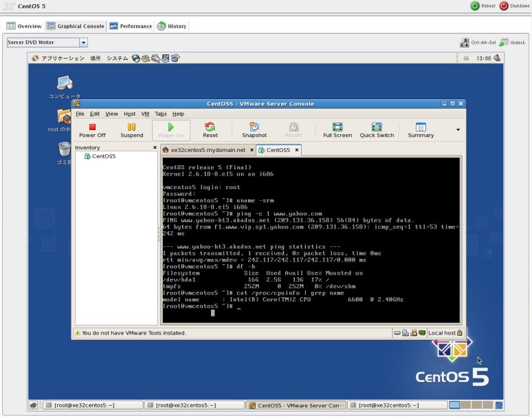
Task: Click the VMware Server Console title bar icon
Action: tap(77, 104)
